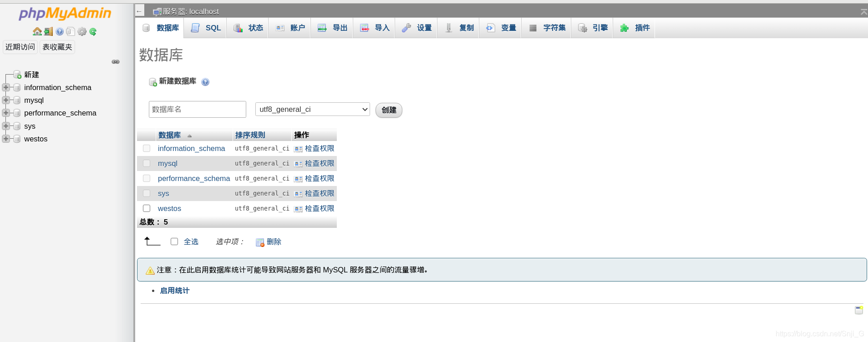Open the westos database link in the table
The image size is (868, 342).
click(169, 208)
